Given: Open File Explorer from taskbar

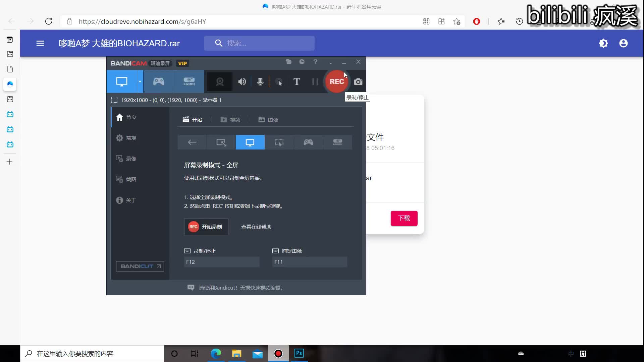Looking at the screenshot, I should 236,354.
